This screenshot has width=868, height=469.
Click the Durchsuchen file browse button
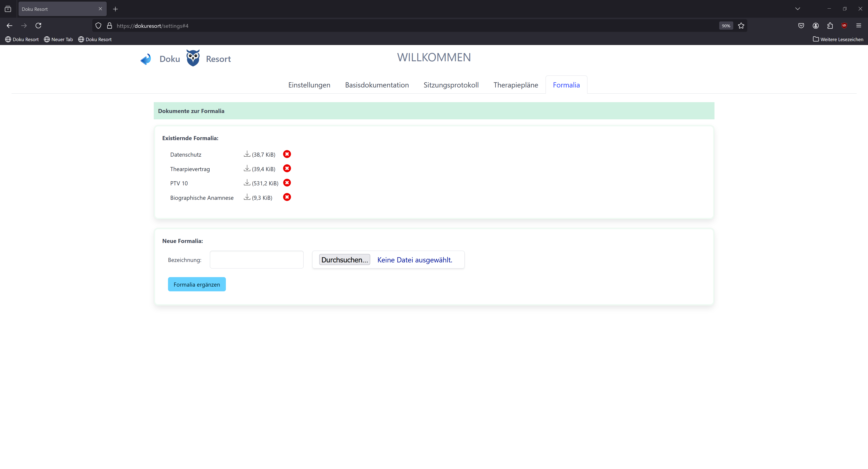pos(344,260)
